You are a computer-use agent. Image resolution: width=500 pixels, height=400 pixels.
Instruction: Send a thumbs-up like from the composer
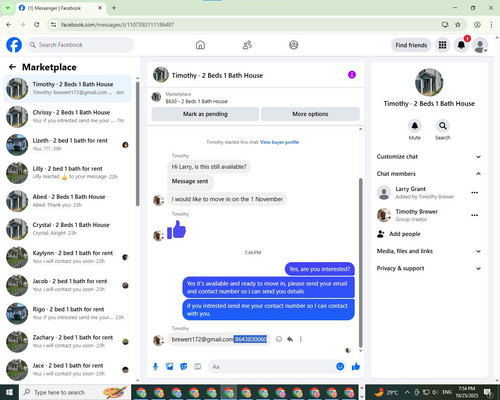pos(356,367)
